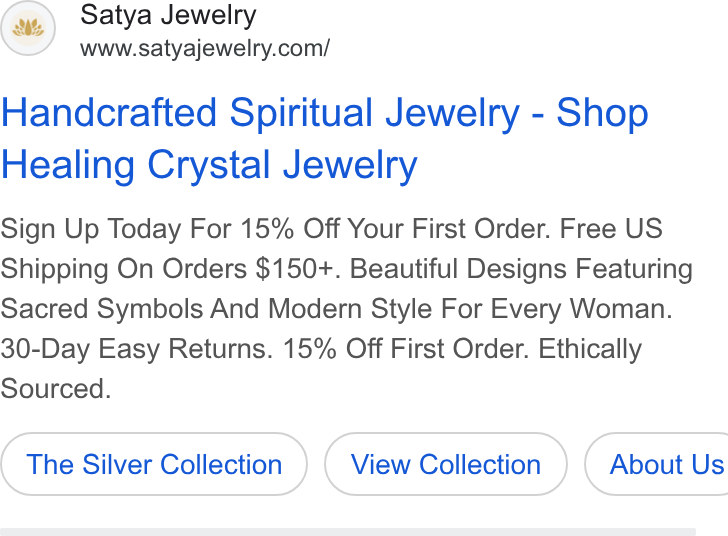
Task: Open the View Collection sitelink
Action: [x=446, y=464]
